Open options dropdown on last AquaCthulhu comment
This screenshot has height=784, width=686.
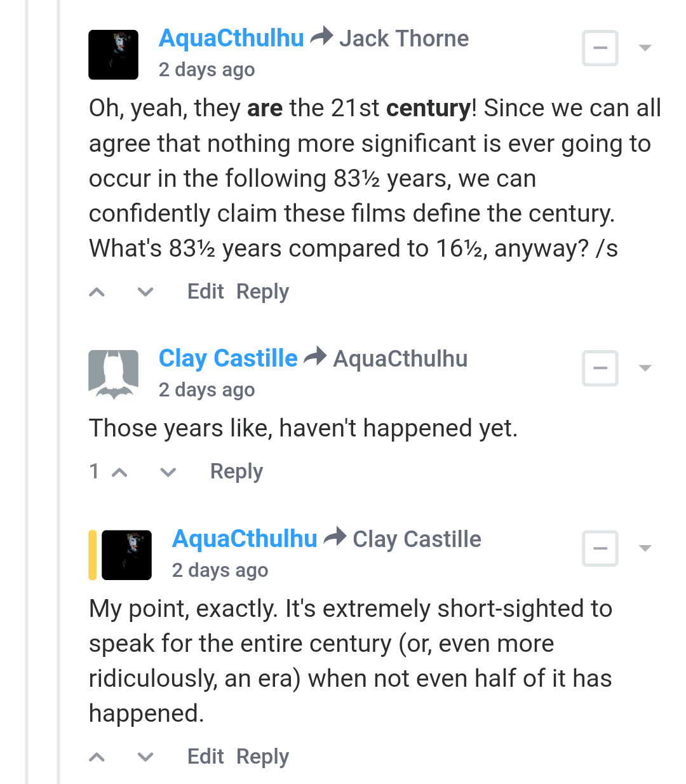point(645,548)
